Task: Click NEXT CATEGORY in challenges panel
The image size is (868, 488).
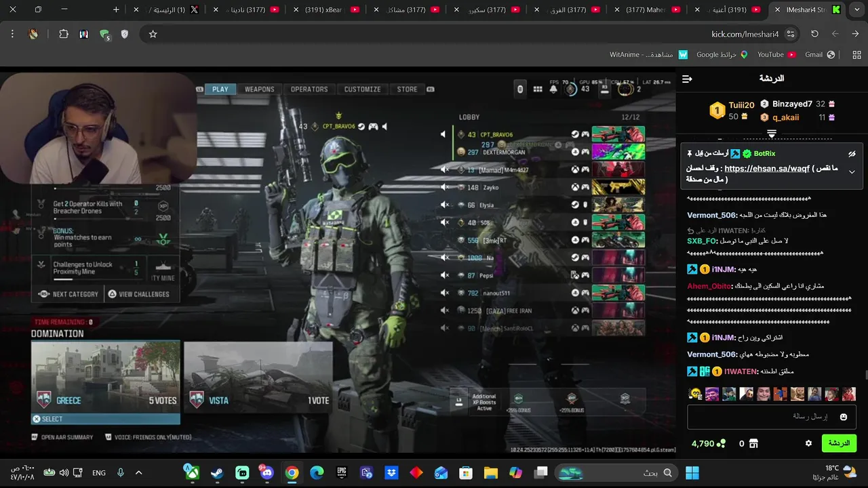Action: [68, 294]
